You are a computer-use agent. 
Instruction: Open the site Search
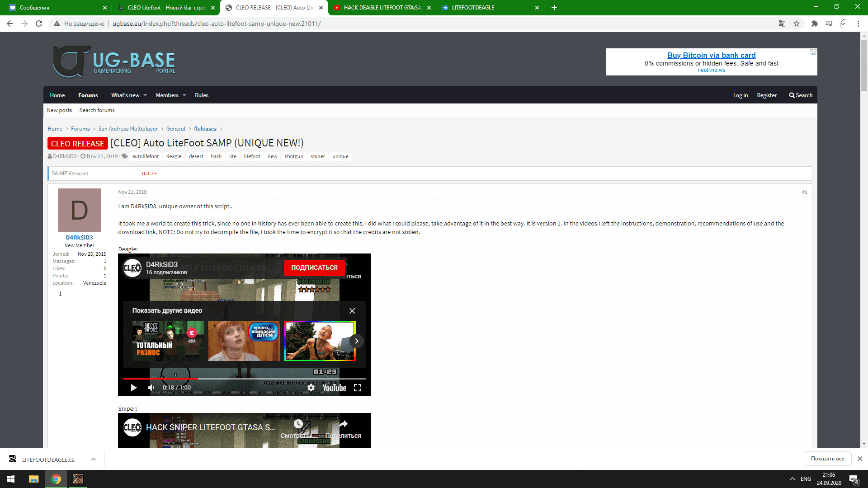click(x=801, y=95)
